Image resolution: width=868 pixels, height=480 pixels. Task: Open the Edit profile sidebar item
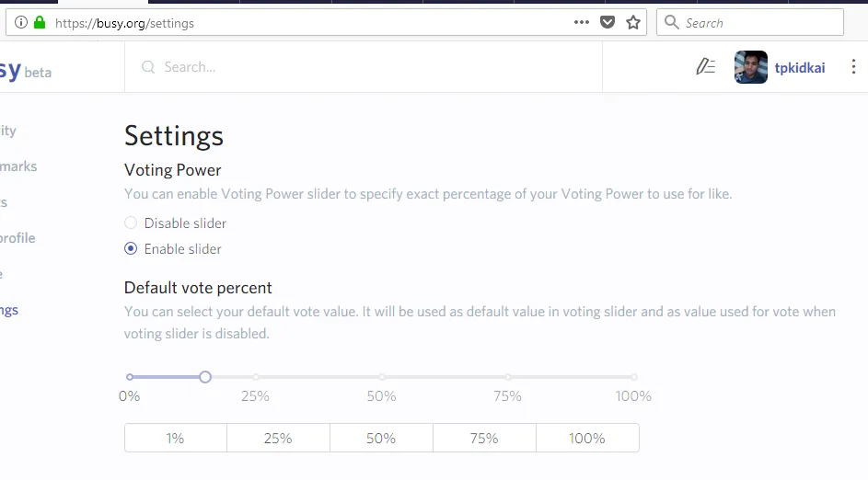pyautogui.click(x=17, y=238)
